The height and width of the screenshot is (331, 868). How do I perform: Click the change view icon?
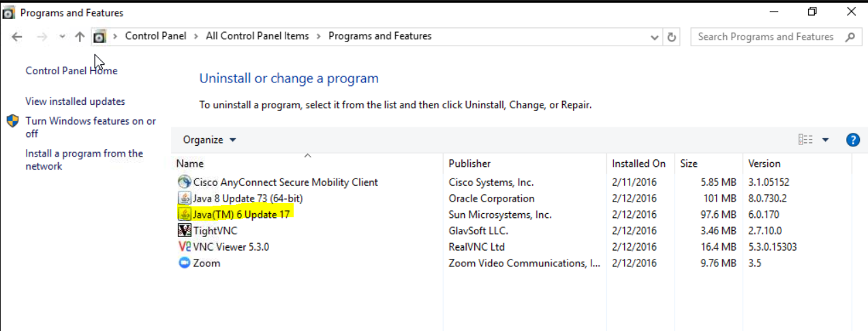pyautogui.click(x=806, y=140)
